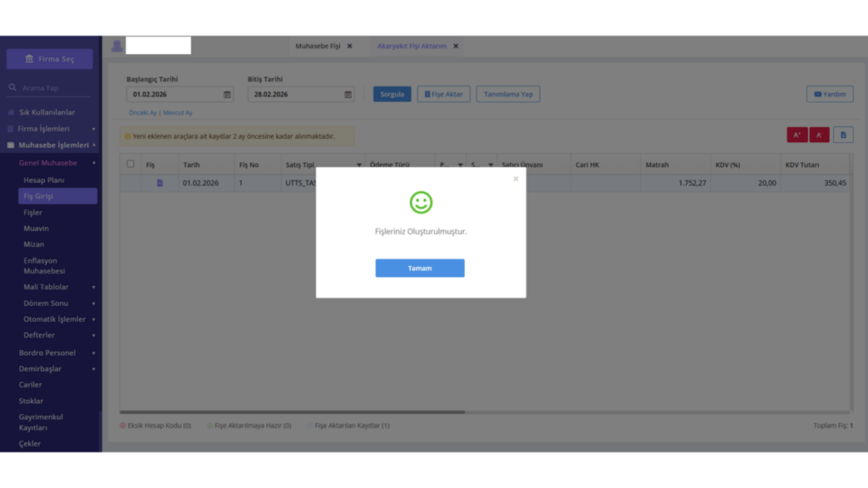
Task: Switch to the Muhasebe Fişi tab
Action: point(318,46)
